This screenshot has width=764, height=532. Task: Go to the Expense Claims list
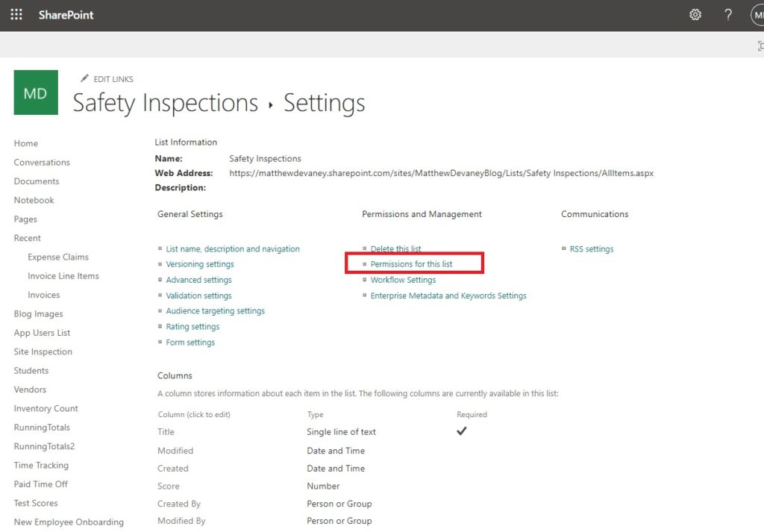[x=58, y=257]
